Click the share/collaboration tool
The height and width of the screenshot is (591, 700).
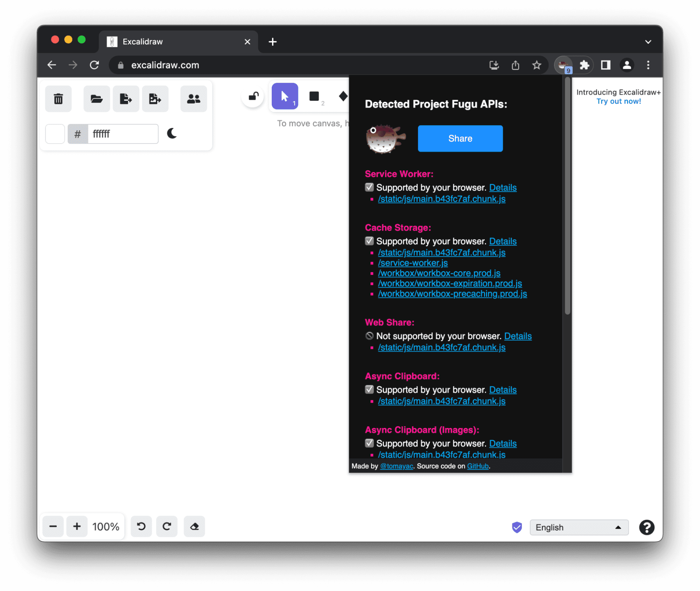click(x=194, y=99)
